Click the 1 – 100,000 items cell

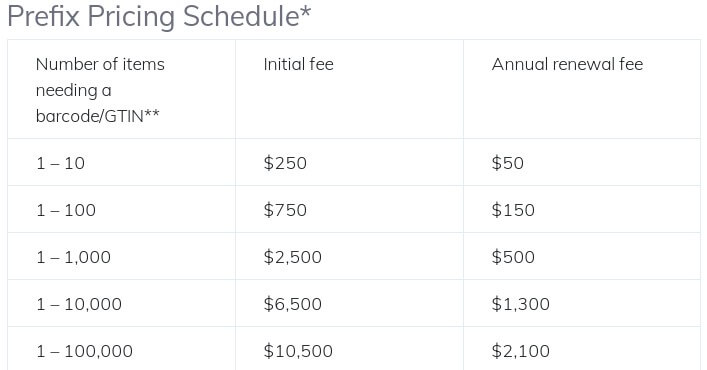point(121,348)
